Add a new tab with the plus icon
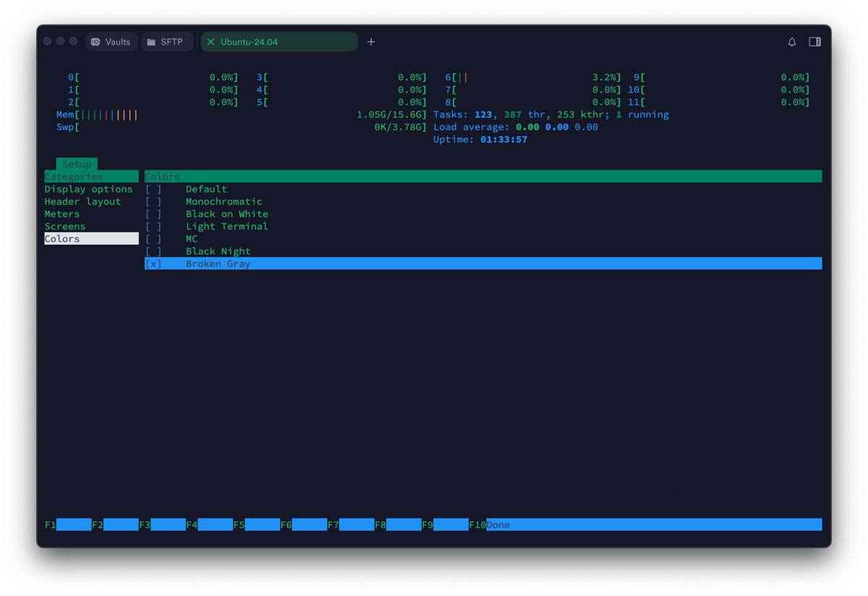Viewport: 868px width, 596px height. coord(371,42)
